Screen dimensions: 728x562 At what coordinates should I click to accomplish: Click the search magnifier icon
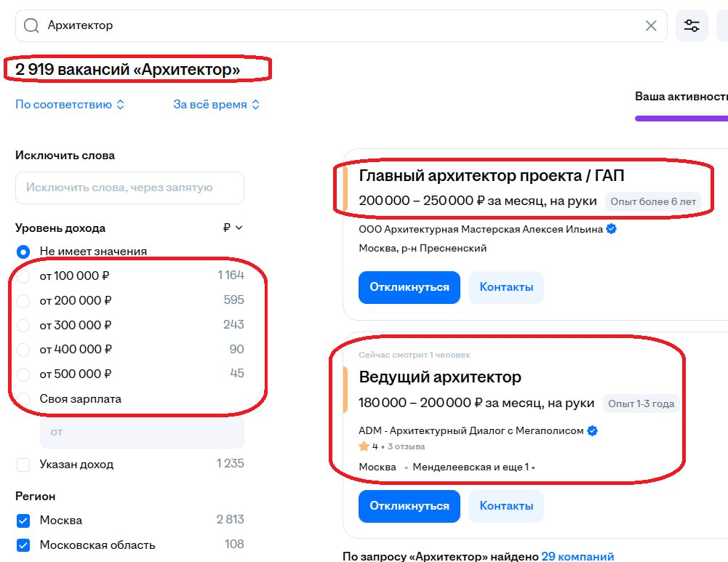(x=31, y=25)
